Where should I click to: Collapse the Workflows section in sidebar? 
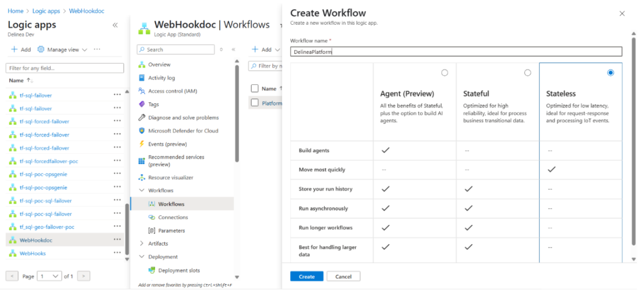pos(142,191)
